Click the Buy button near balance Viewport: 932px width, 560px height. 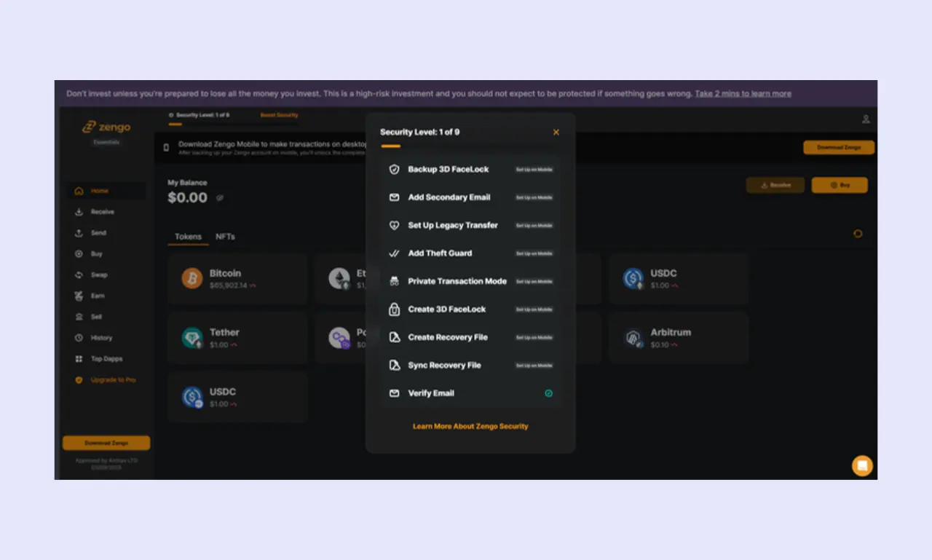click(840, 185)
